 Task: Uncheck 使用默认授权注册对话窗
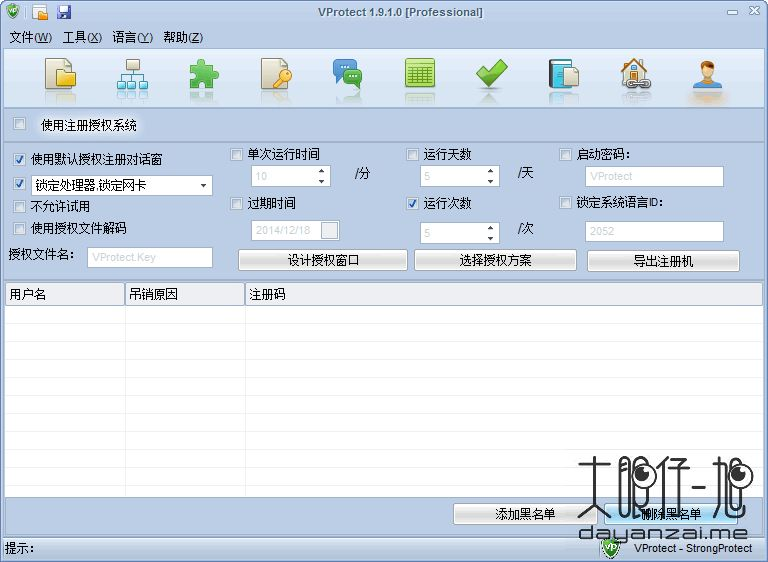[20, 159]
